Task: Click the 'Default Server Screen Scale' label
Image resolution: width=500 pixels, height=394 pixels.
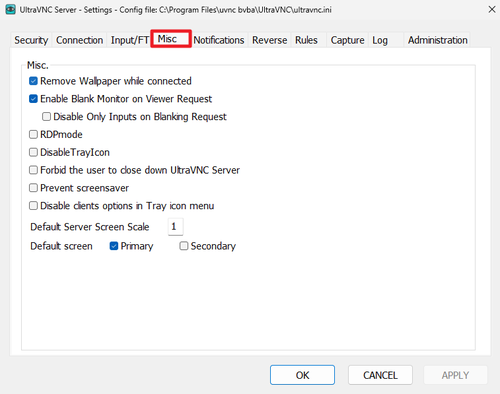Action: pyautogui.click(x=90, y=227)
